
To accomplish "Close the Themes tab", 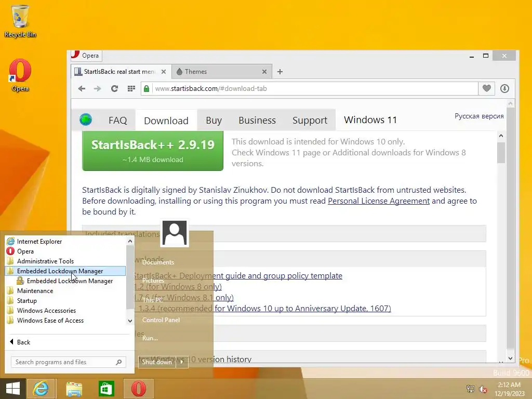I will [264, 72].
